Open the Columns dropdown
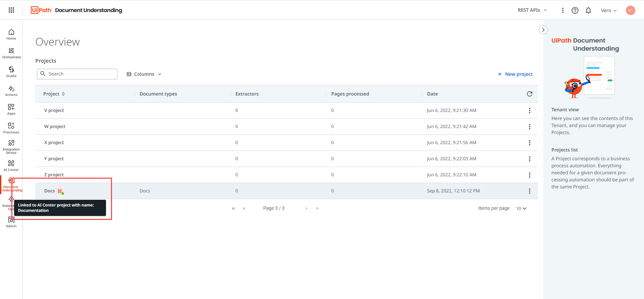This screenshot has width=644, height=299. click(144, 74)
